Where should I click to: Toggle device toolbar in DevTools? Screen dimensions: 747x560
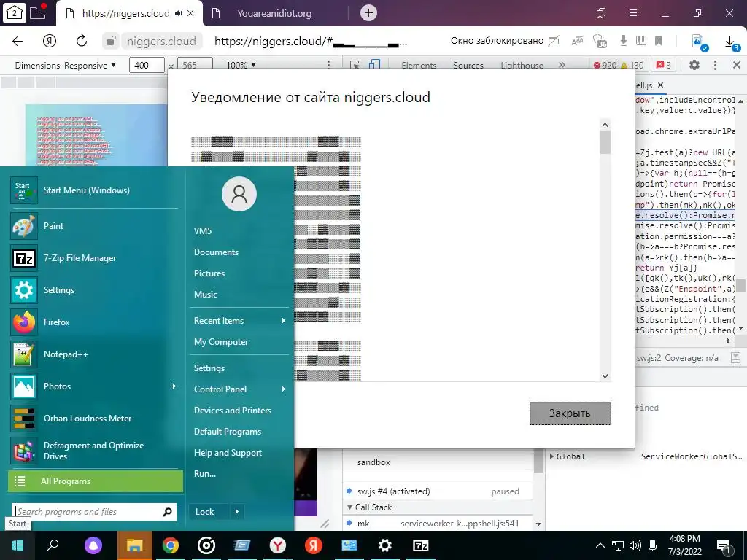coord(374,65)
